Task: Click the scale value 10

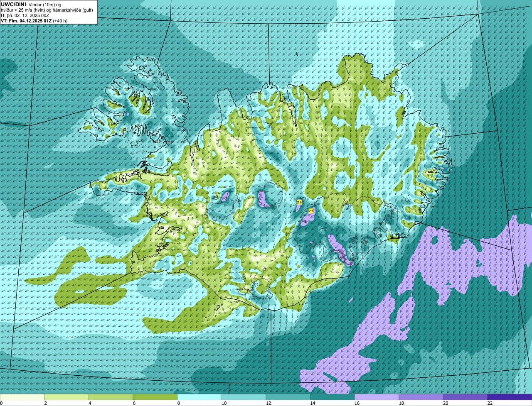Action: [x=224, y=403]
